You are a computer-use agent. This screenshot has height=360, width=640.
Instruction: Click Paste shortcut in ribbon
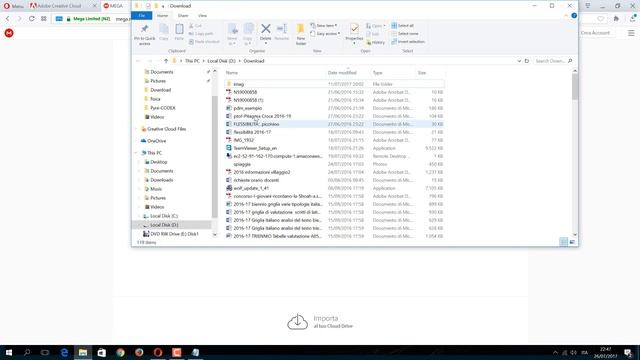click(x=204, y=42)
